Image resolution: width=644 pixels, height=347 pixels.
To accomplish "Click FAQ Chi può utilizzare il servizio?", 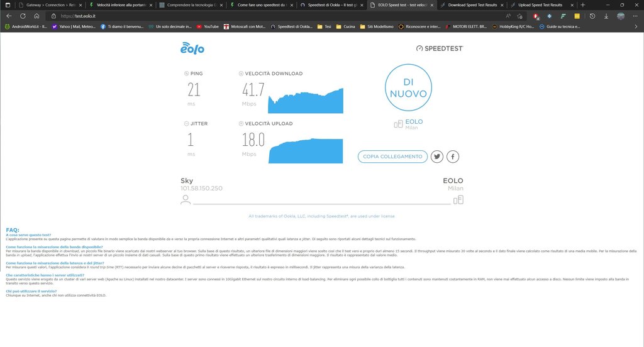I will click(x=31, y=291).
